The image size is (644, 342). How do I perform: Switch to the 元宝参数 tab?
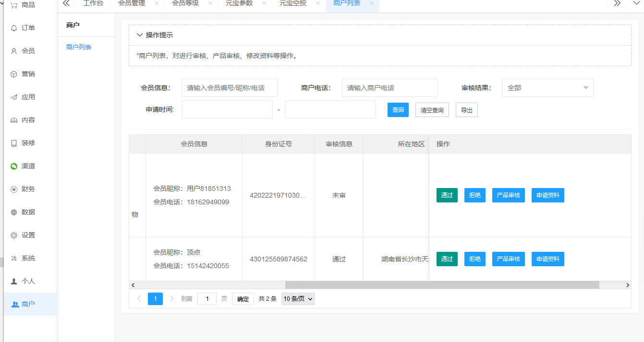pos(239,3)
